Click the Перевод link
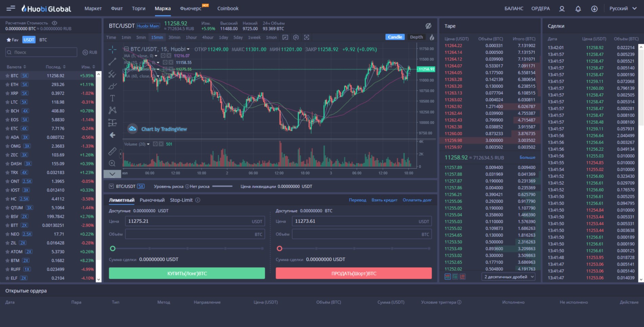Viewport: 644px width, 327px height. pos(357,200)
